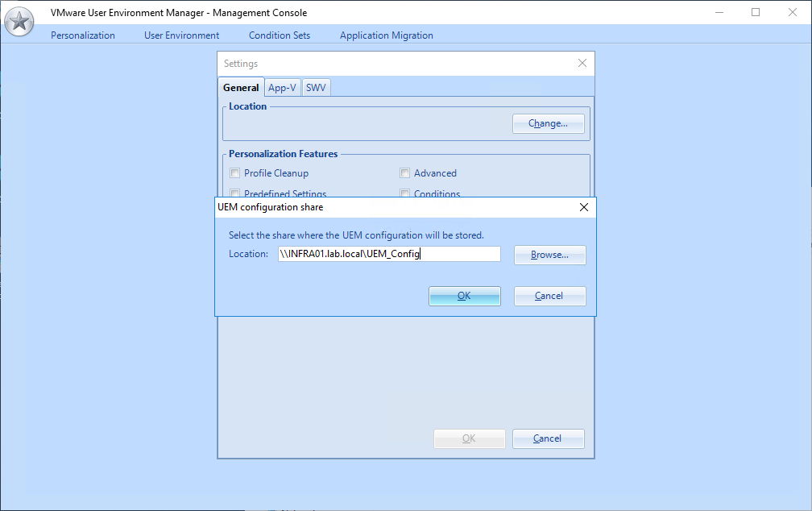Image resolution: width=812 pixels, height=511 pixels.
Task: Cancel the UEM configuration share dialog
Action: tap(549, 296)
